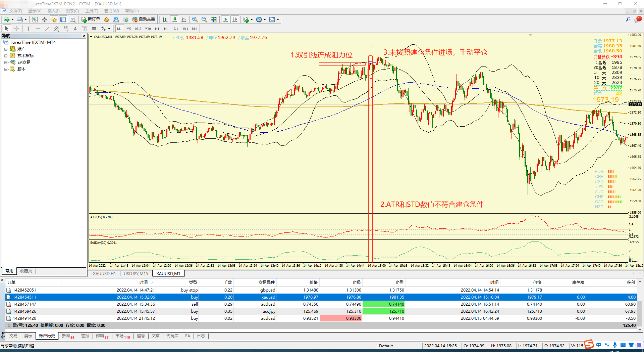644x352 pixels.
Task: Switch timeframe to M15
Action: pos(138,29)
